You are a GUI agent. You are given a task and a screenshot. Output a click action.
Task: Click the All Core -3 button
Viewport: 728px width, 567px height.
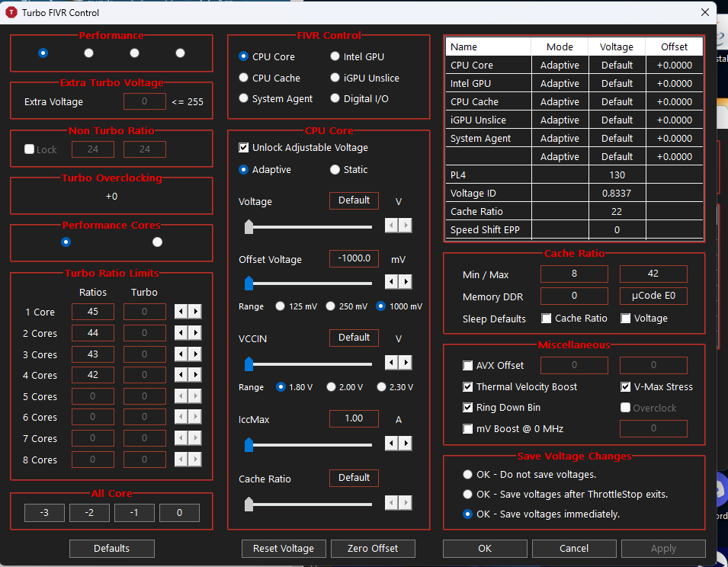44,513
